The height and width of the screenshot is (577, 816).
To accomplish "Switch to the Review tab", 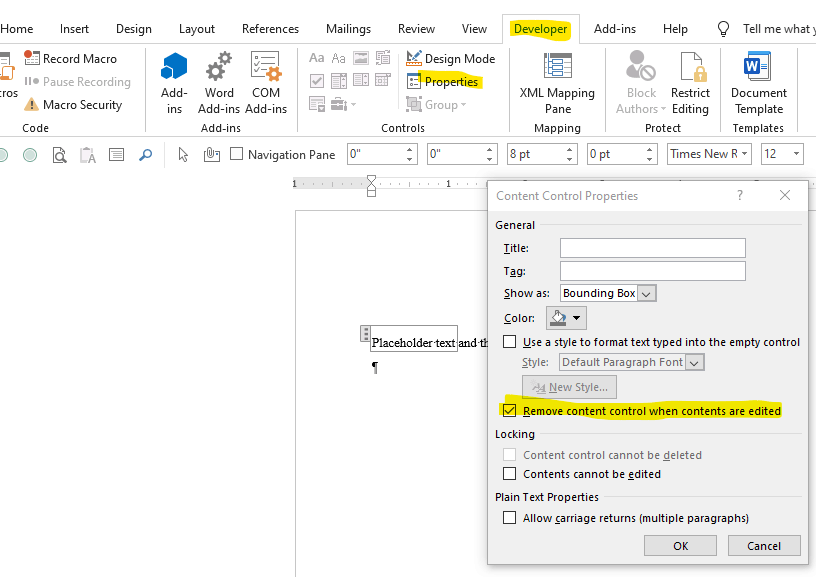I will 416,29.
